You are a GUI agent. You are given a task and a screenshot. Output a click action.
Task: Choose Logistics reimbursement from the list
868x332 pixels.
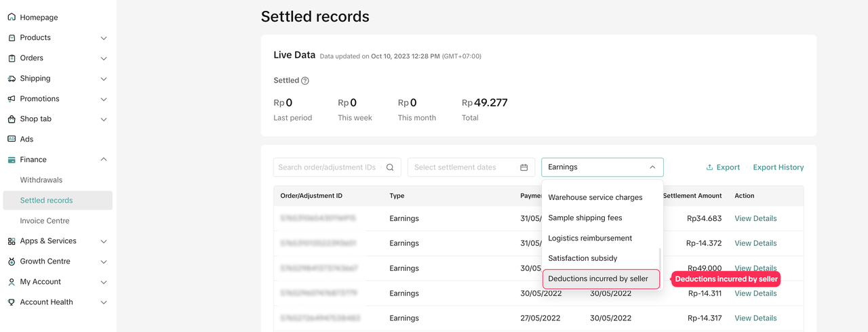[590, 238]
